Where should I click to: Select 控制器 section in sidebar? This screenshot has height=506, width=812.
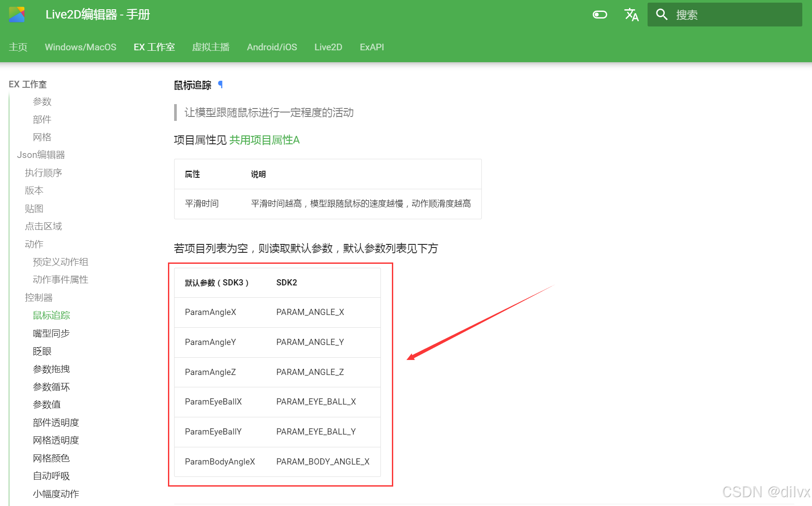(x=39, y=298)
